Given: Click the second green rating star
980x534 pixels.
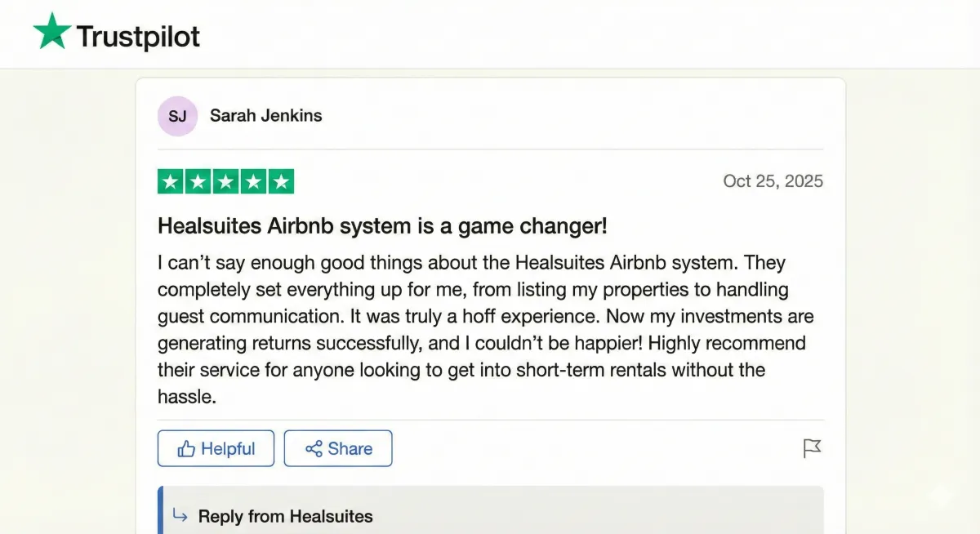Looking at the screenshot, I should click(x=198, y=181).
